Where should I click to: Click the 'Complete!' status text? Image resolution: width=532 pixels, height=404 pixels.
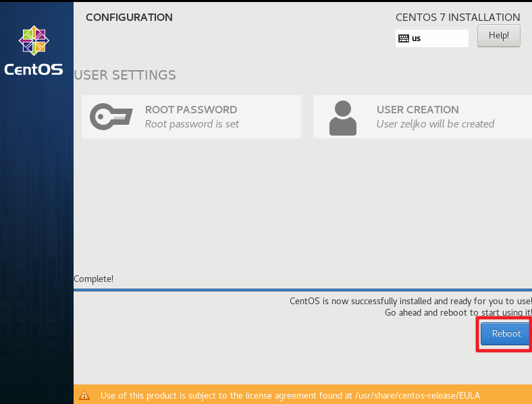pos(93,279)
